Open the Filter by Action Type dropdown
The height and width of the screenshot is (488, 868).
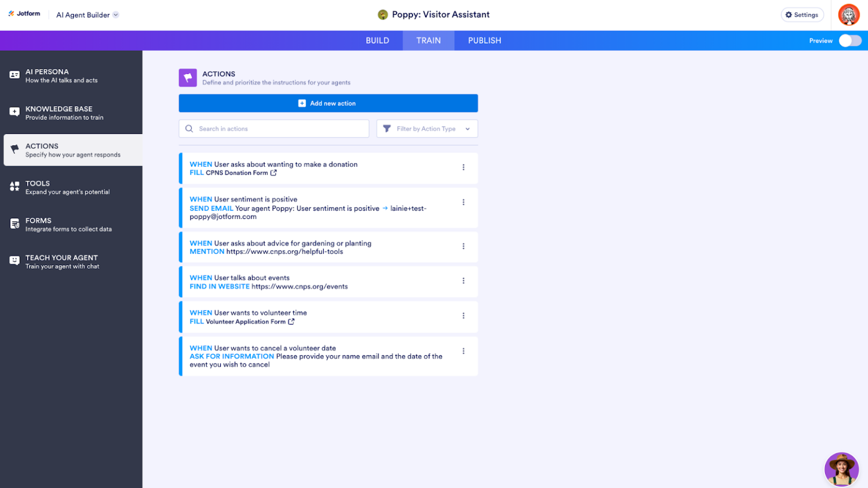point(427,128)
